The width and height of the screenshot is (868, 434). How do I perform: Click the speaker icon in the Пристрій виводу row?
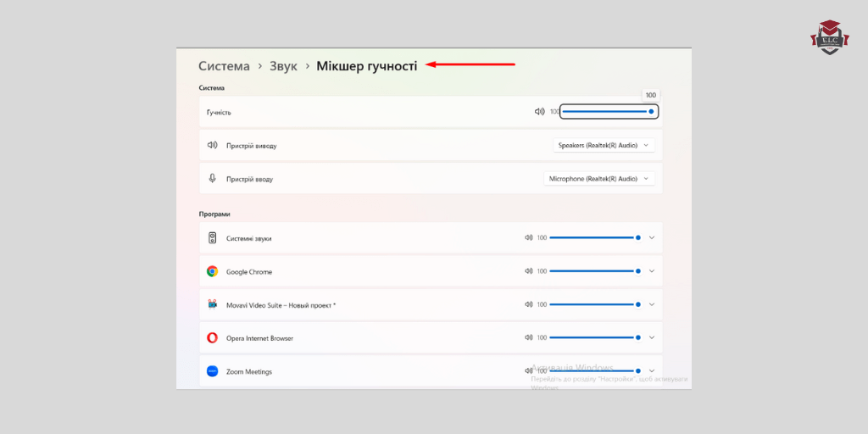(x=212, y=145)
